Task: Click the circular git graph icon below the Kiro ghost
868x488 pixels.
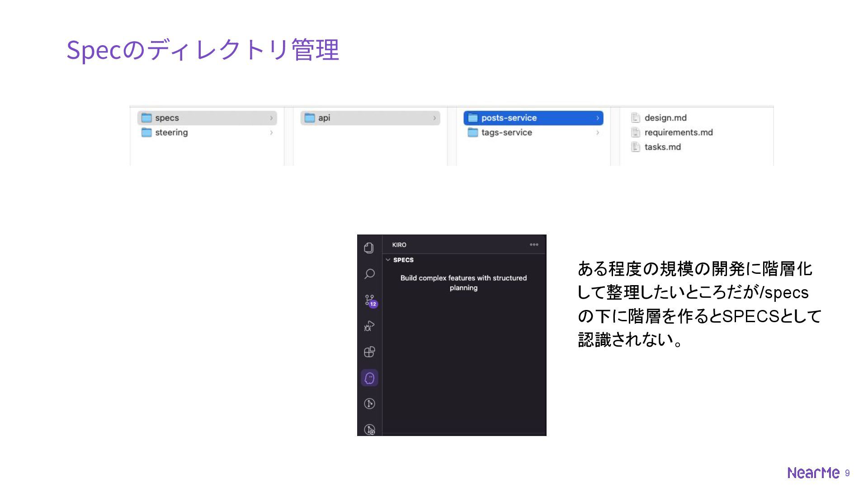Action: tap(369, 404)
